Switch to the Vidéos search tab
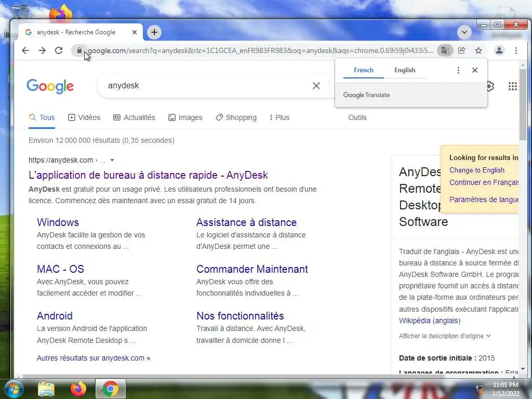The width and height of the screenshot is (532, 399). click(84, 117)
